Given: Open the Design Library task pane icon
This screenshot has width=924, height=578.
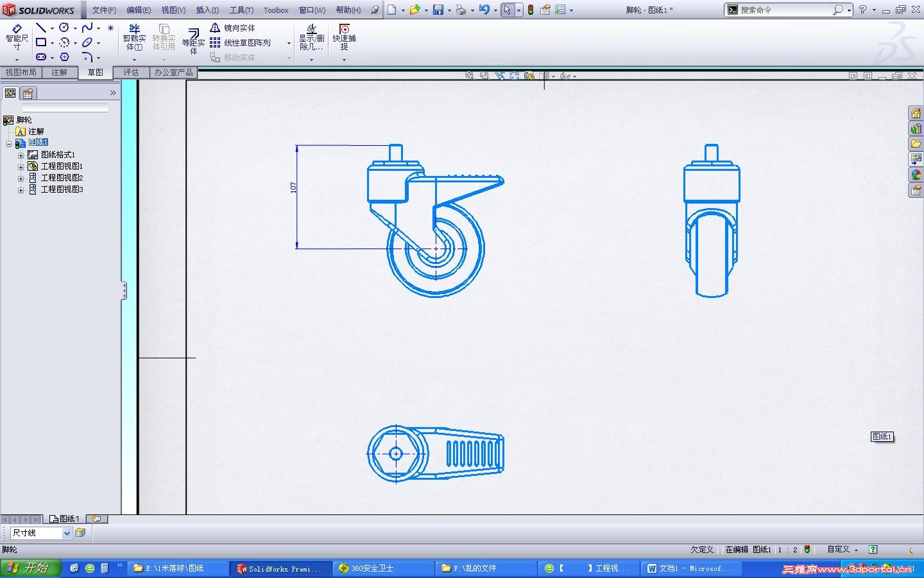Looking at the screenshot, I should point(916,129).
